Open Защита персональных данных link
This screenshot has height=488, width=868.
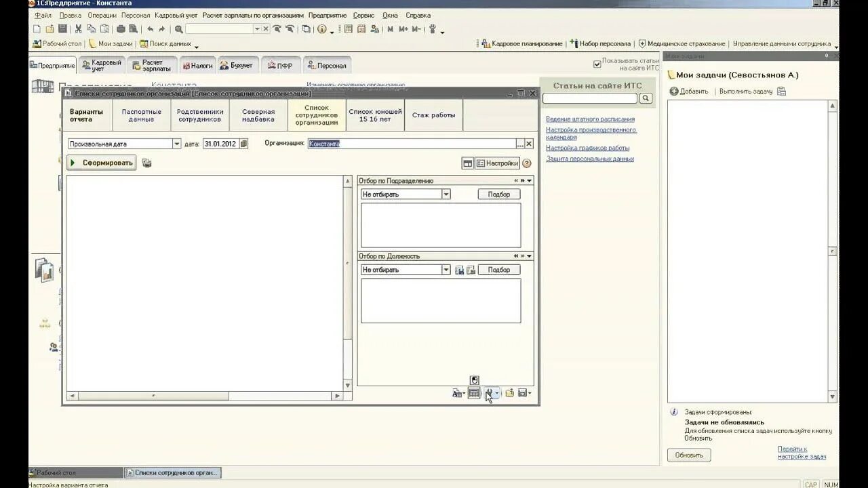pyautogui.click(x=590, y=159)
